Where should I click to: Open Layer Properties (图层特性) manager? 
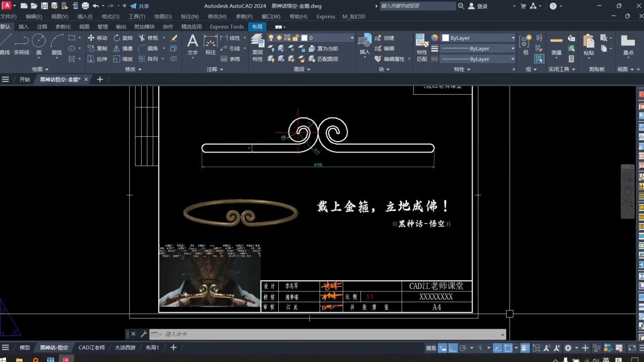[x=258, y=48]
